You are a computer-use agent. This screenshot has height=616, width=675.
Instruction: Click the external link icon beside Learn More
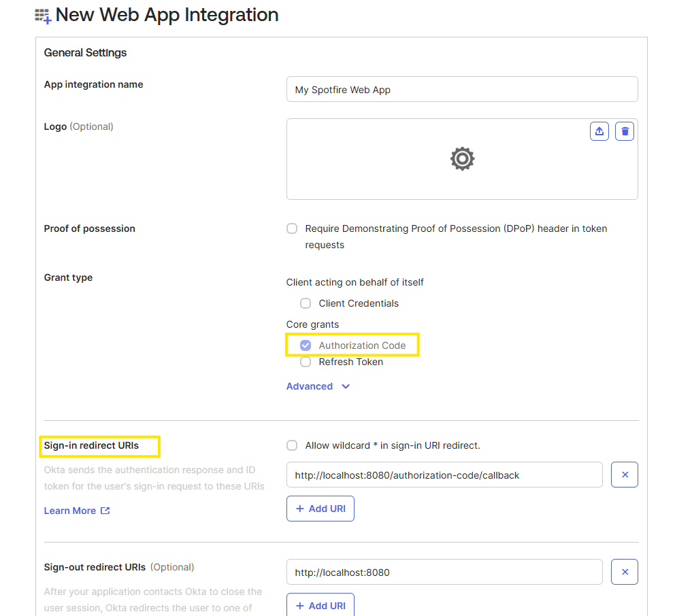105,511
